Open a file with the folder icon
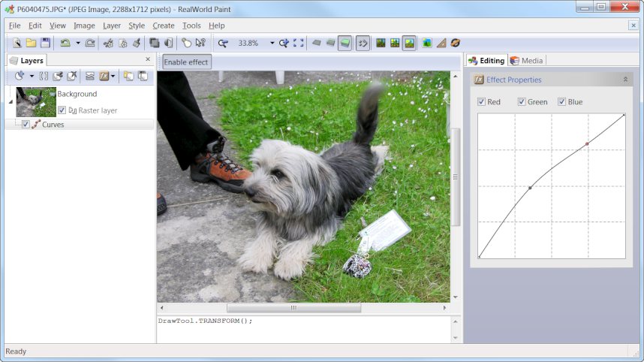The image size is (644, 362). pos(32,43)
